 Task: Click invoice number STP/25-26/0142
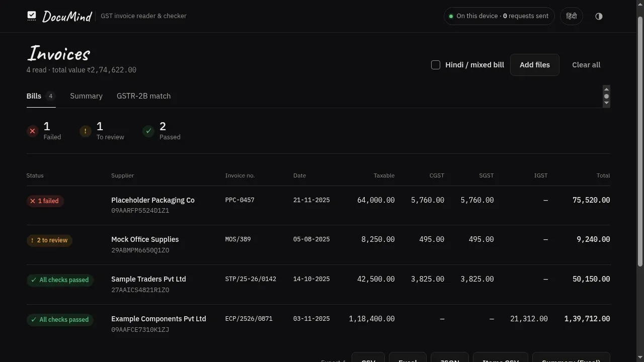251,279
